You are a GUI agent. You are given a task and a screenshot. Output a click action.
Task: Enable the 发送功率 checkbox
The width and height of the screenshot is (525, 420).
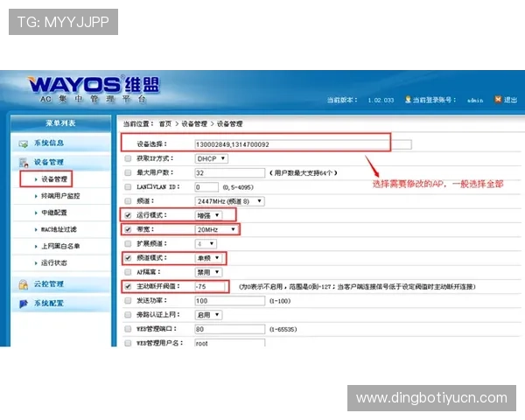[128, 300]
